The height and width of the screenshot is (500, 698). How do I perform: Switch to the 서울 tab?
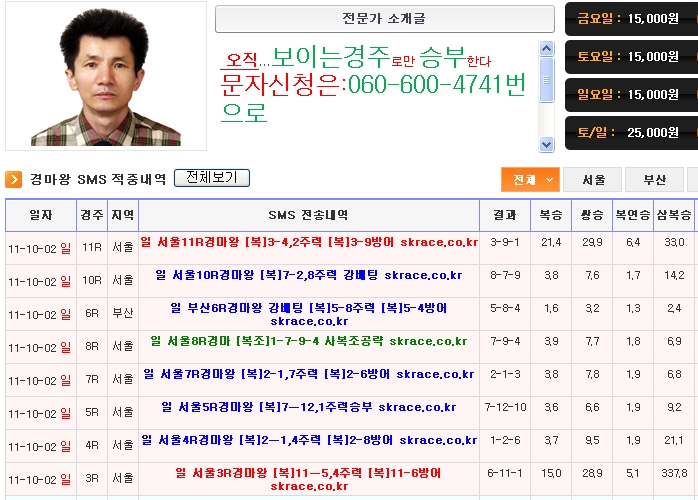pyautogui.click(x=593, y=180)
